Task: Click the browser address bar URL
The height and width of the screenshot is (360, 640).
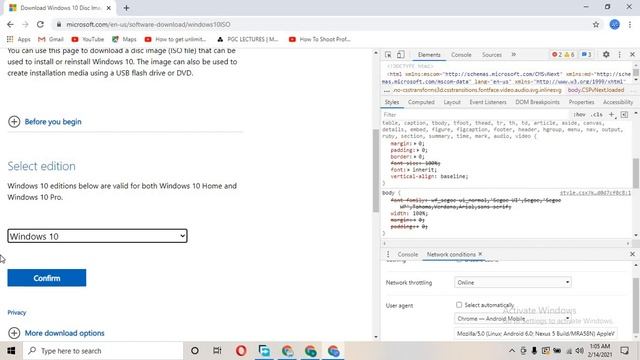Action: 148,24
